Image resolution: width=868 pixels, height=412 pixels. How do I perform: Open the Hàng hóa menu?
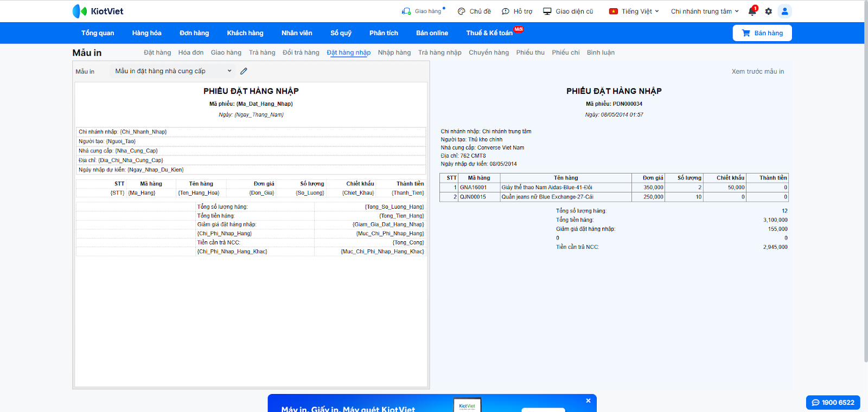pyautogui.click(x=146, y=33)
